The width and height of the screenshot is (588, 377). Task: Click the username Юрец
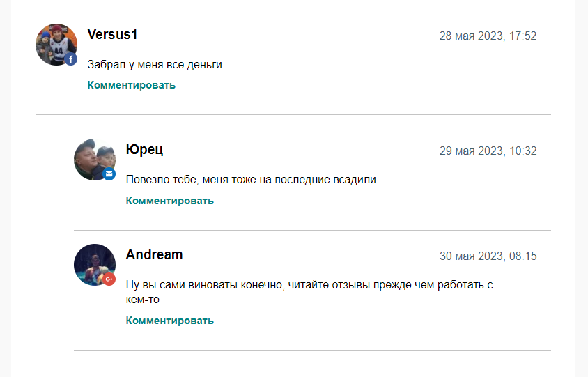(x=144, y=149)
